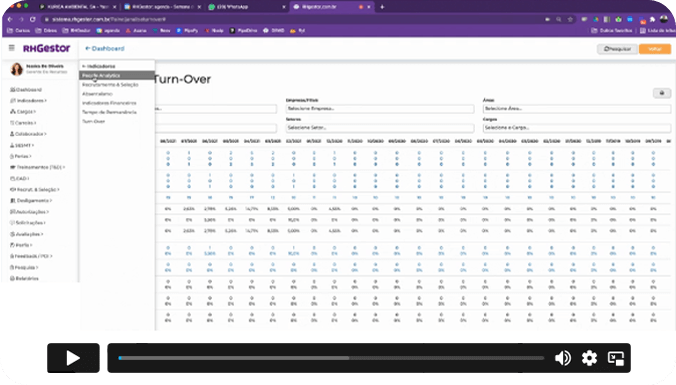Screen dimensions: 676x385
Task: Open the Selecione Setor dropdown
Action: coord(379,128)
